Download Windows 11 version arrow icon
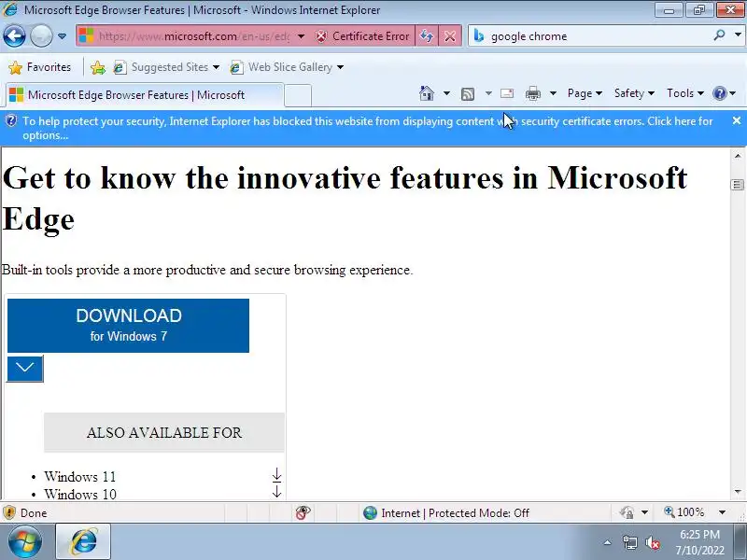 click(x=276, y=474)
